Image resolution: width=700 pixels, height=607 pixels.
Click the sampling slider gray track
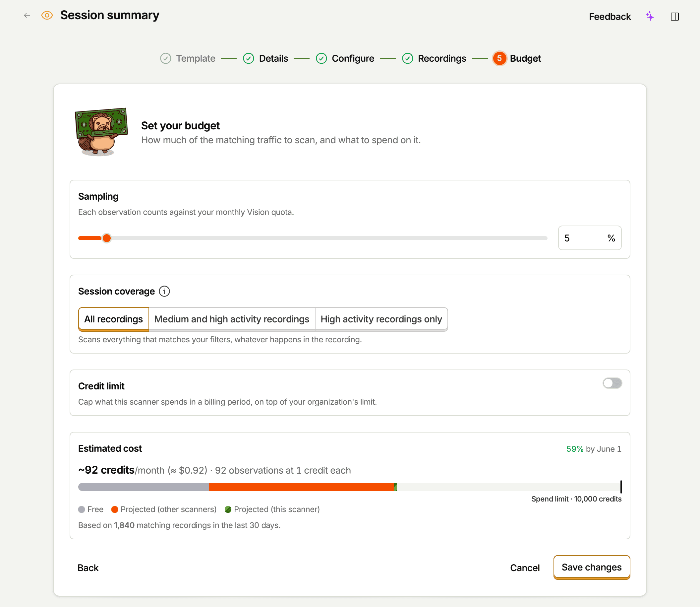[328, 238]
